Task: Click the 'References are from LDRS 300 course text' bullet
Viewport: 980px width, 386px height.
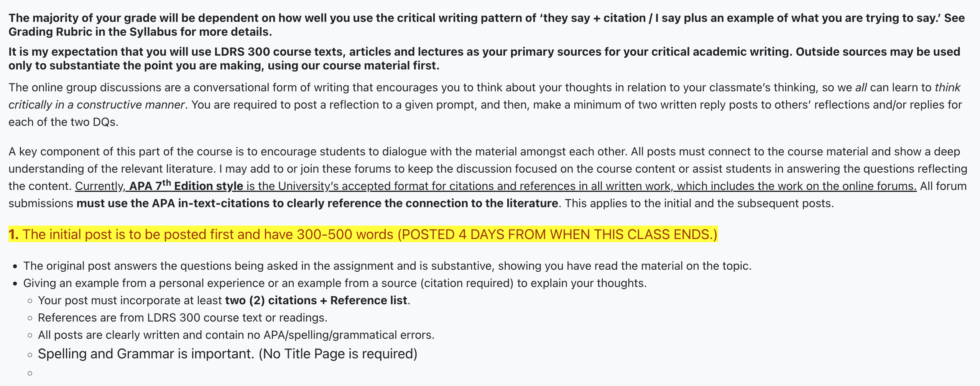Action: pos(183,318)
